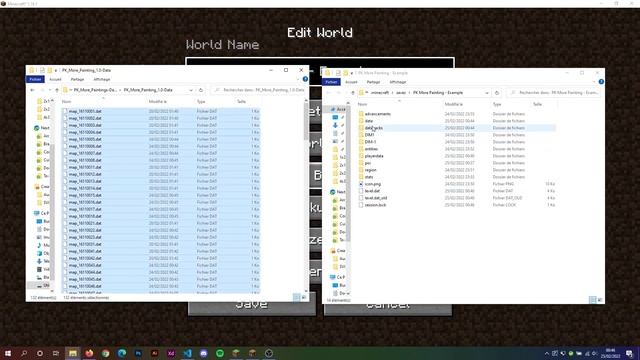Click the search box in Example window
Viewport: 640px width, 360px height.
[555, 93]
